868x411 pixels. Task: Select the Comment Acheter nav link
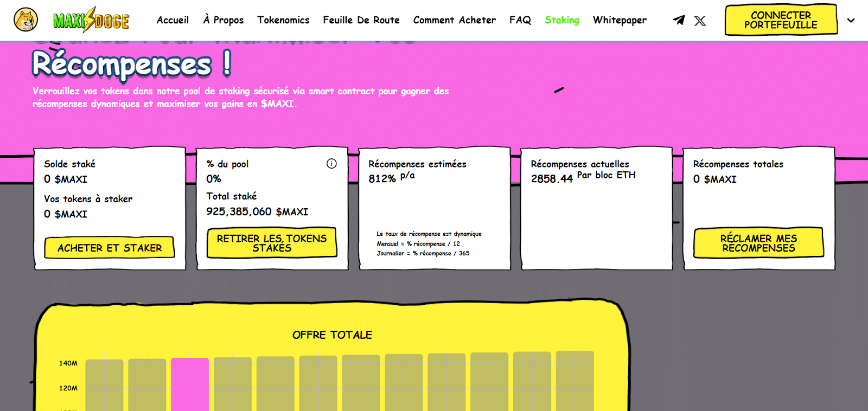[x=454, y=20]
